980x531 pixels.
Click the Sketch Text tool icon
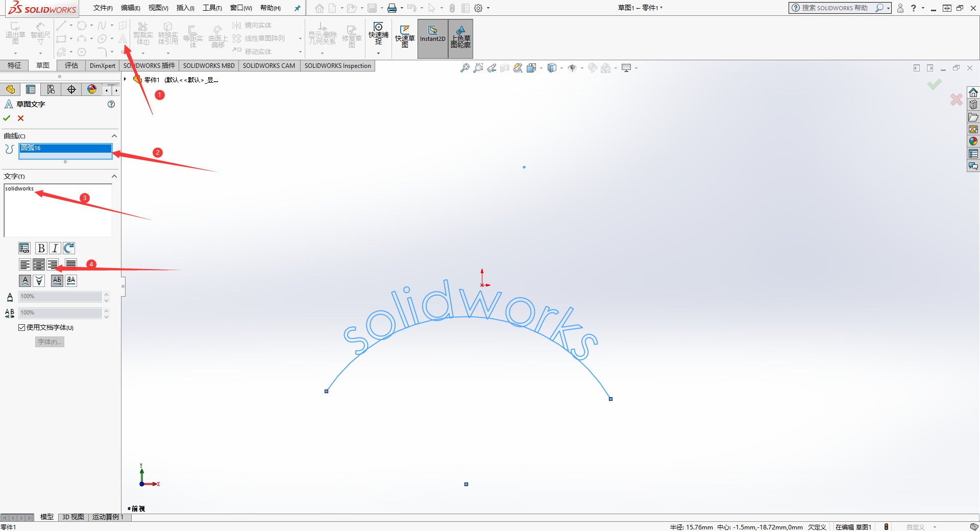pyautogui.click(x=122, y=39)
